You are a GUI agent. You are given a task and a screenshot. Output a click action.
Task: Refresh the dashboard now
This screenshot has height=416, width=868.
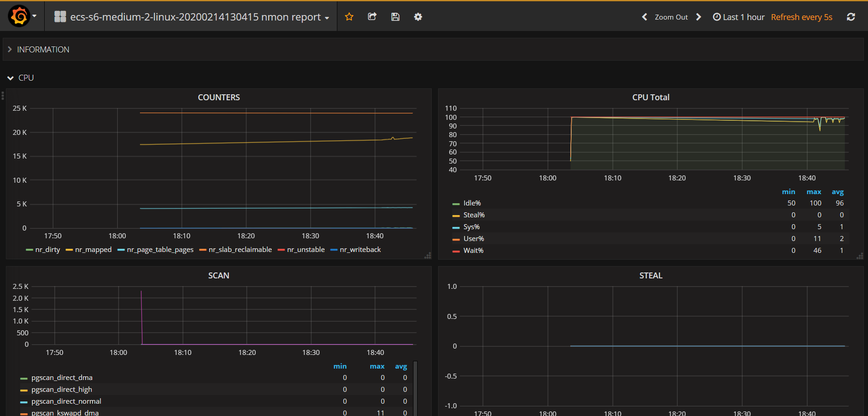tap(851, 17)
